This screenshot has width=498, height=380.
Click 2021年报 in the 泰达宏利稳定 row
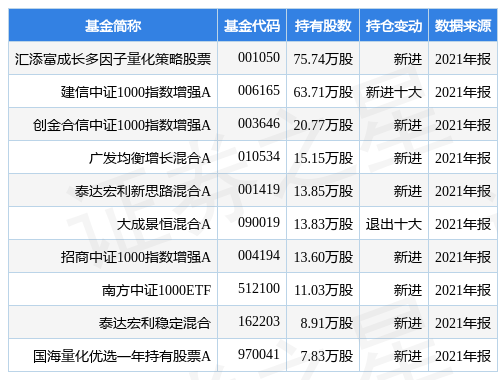463,323
